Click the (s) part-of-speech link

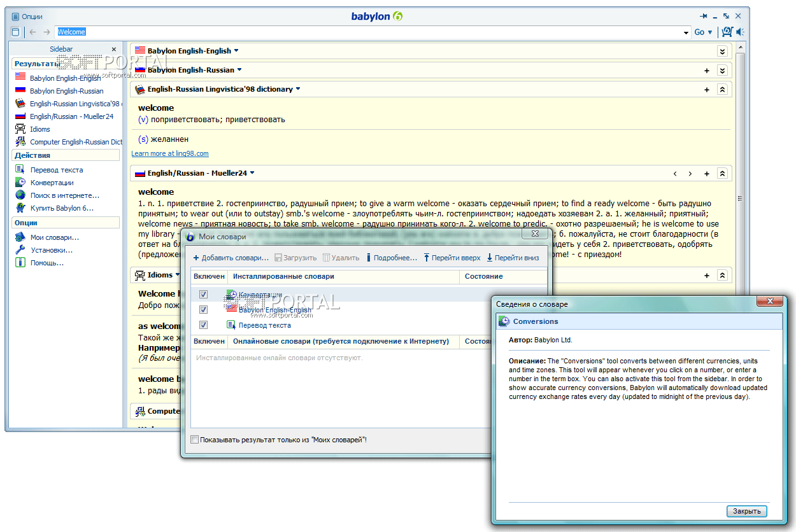click(x=143, y=139)
